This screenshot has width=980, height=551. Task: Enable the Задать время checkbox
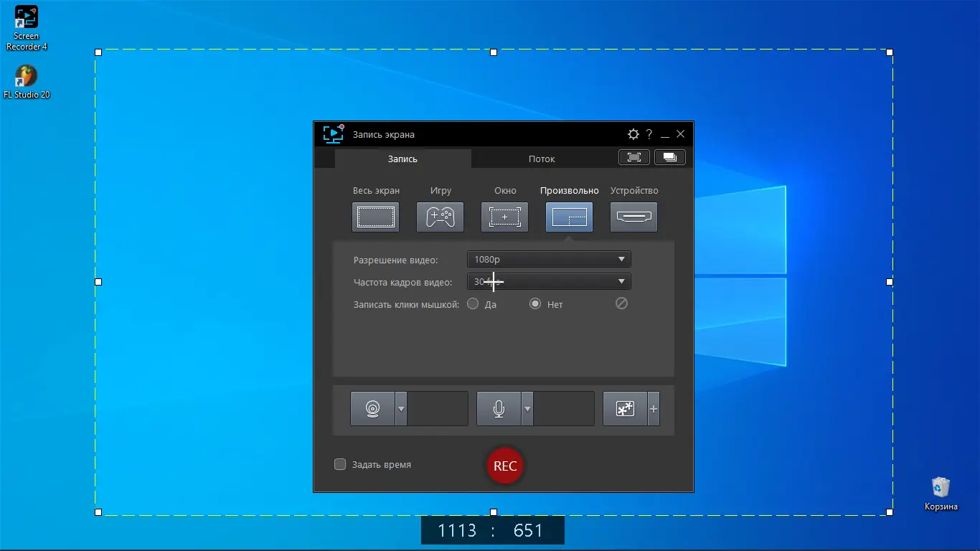coord(340,464)
